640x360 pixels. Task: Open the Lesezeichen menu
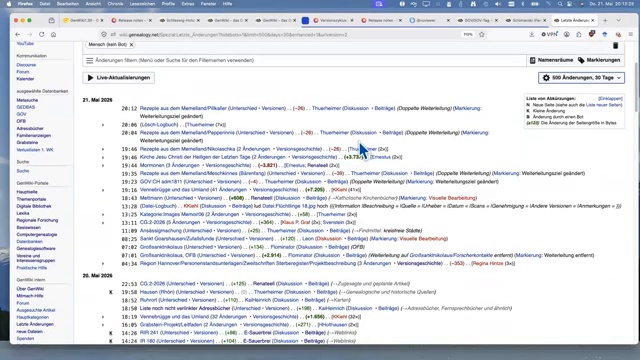(x=142, y=4)
